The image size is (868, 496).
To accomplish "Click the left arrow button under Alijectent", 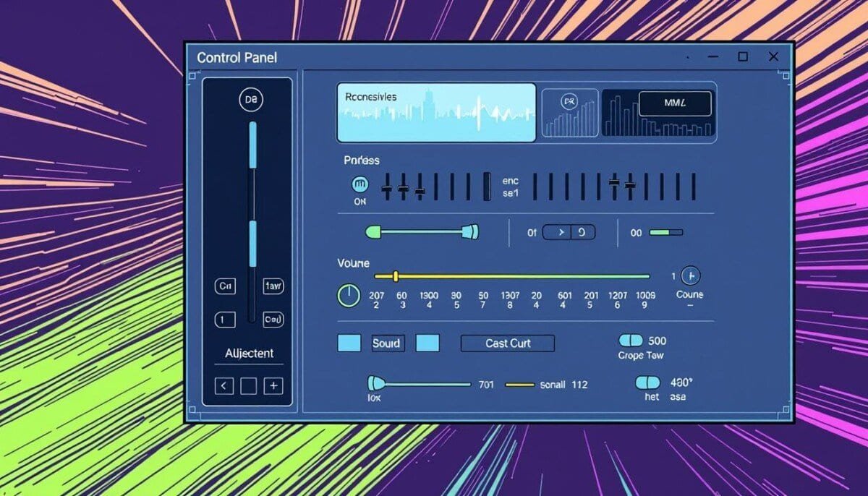I will pos(224,386).
